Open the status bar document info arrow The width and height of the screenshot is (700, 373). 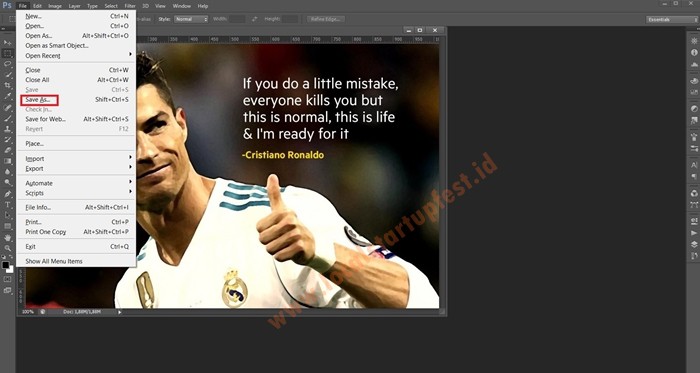(x=120, y=312)
